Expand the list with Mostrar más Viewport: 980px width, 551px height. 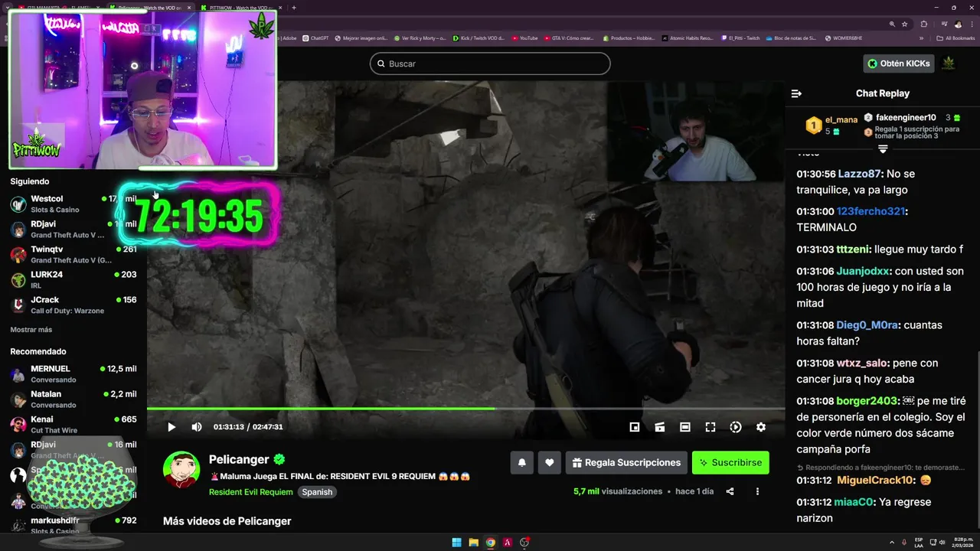(x=31, y=330)
